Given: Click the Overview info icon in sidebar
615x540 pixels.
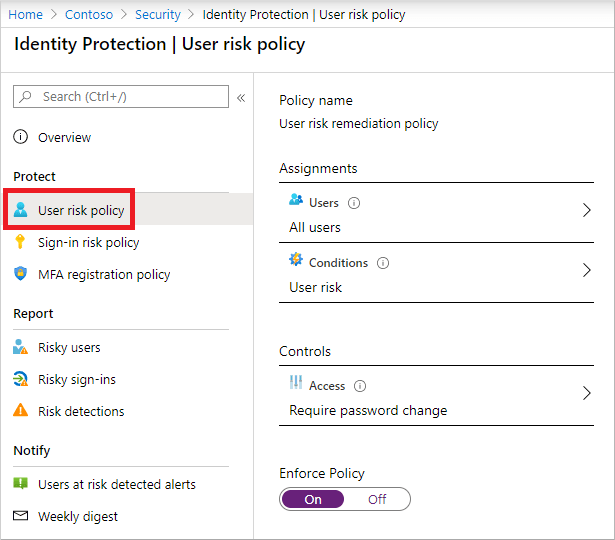Looking at the screenshot, I should tap(20, 137).
